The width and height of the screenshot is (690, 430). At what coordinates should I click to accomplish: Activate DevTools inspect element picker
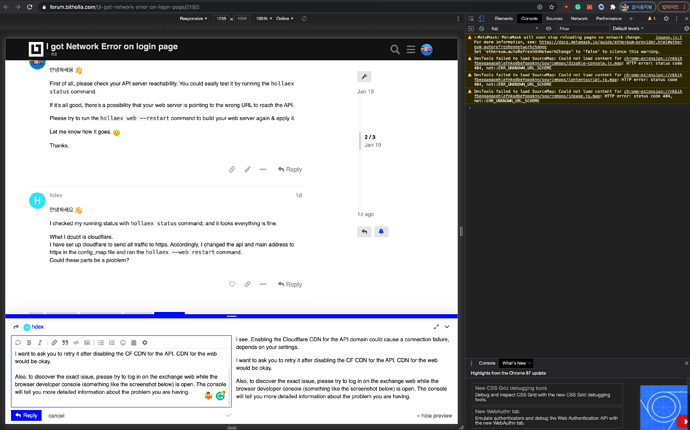pos(471,18)
